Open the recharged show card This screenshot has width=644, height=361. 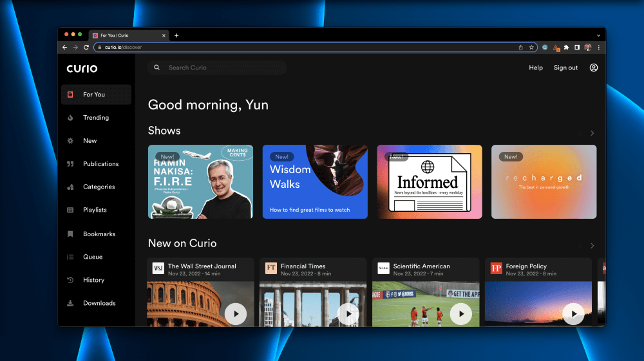tap(544, 181)
